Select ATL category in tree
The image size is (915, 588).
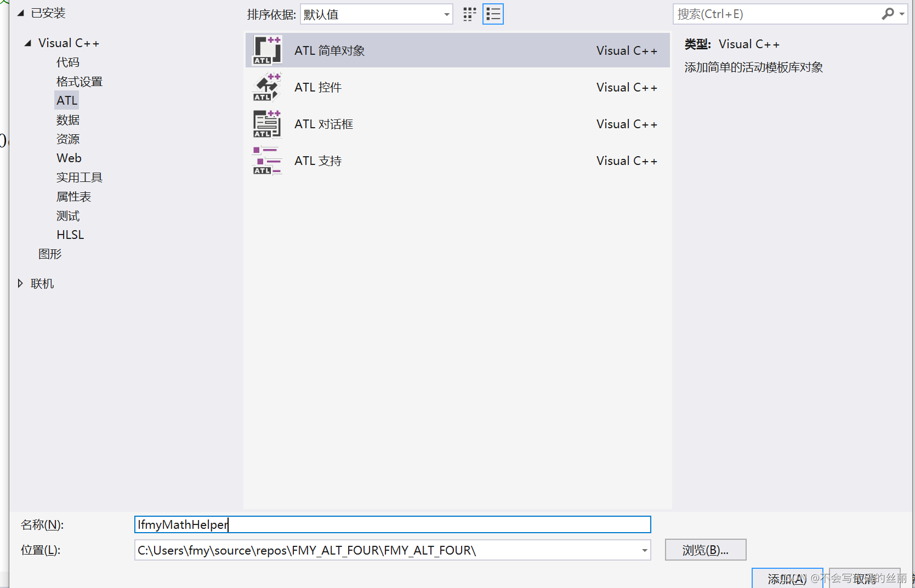click(x=67, y=100)
